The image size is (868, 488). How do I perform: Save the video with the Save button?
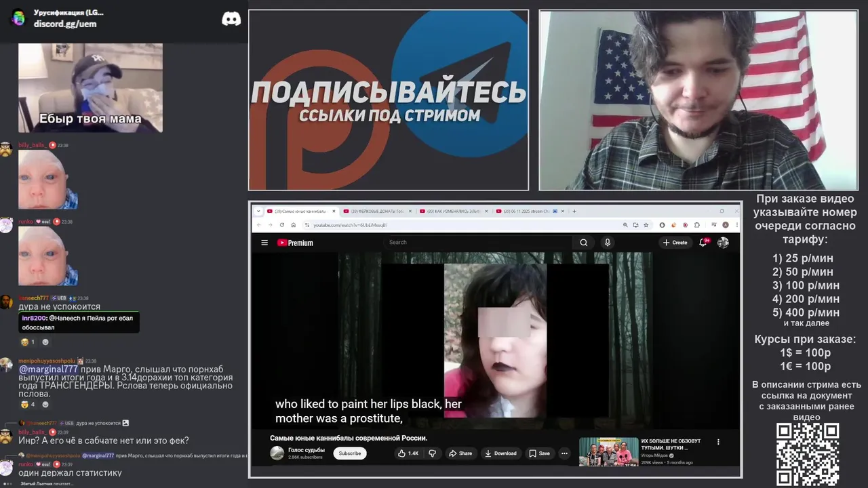(540, 453)
